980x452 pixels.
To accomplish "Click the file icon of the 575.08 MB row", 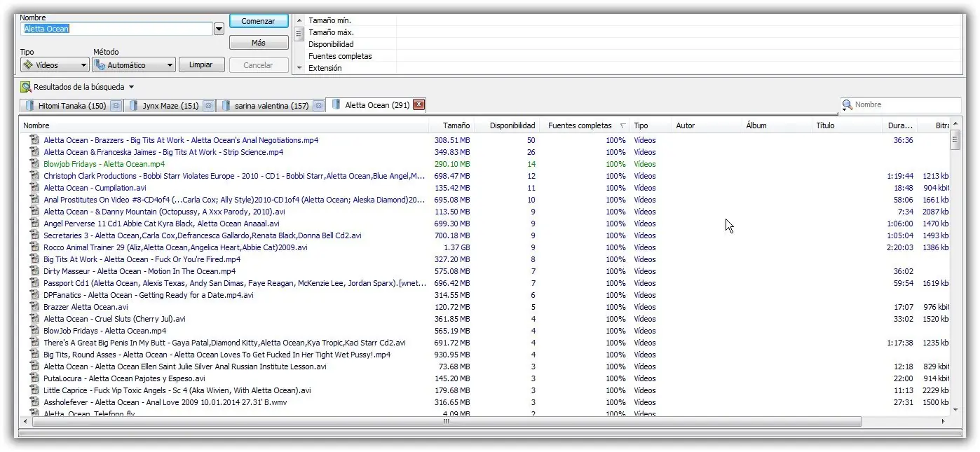I will (x=34, y=271).
